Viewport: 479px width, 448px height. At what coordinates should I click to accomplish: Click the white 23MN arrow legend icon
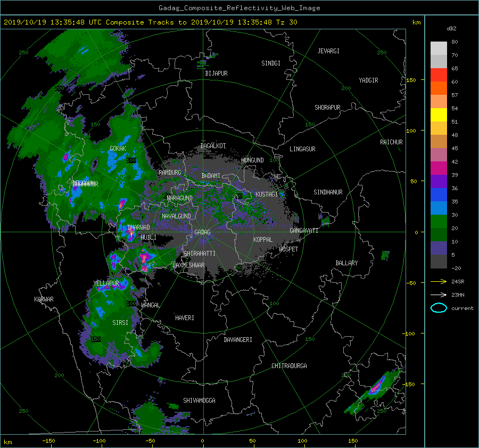click(439, 295)
